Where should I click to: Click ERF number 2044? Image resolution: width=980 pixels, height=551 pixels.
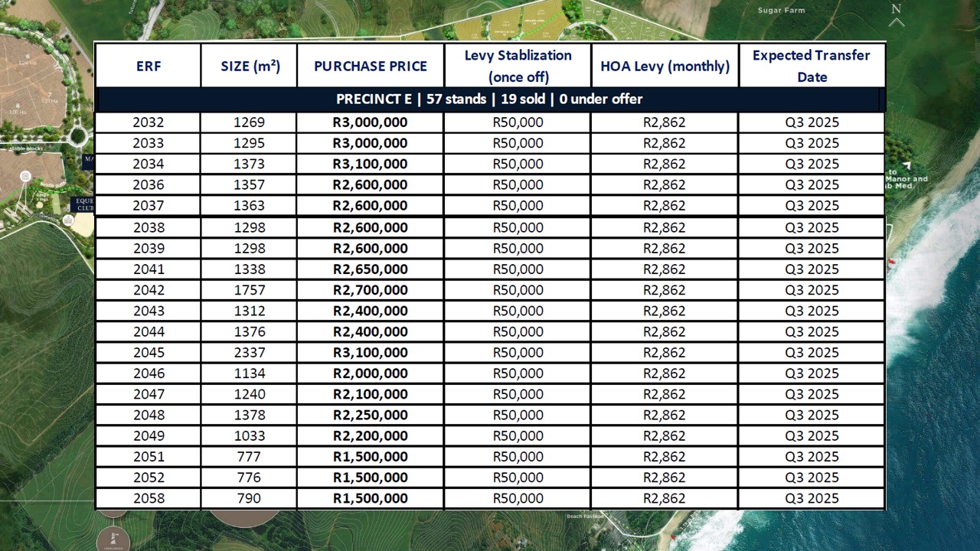click(x=149, y=331)
